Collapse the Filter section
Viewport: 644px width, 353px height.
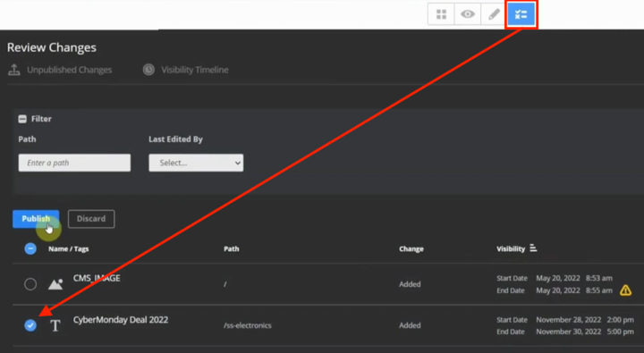tap(22, 119)
